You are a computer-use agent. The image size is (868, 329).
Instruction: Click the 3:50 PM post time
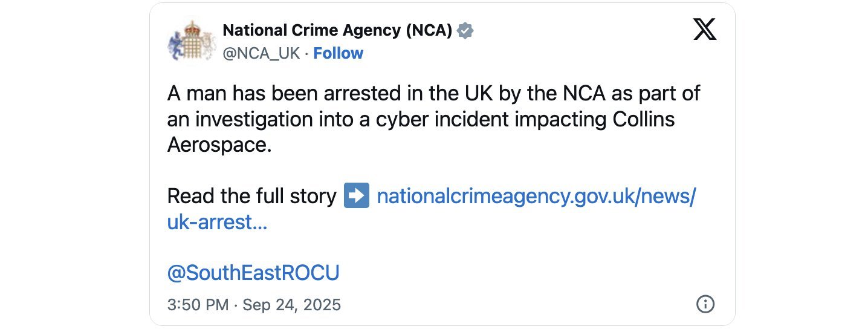[x=198, y=304]
